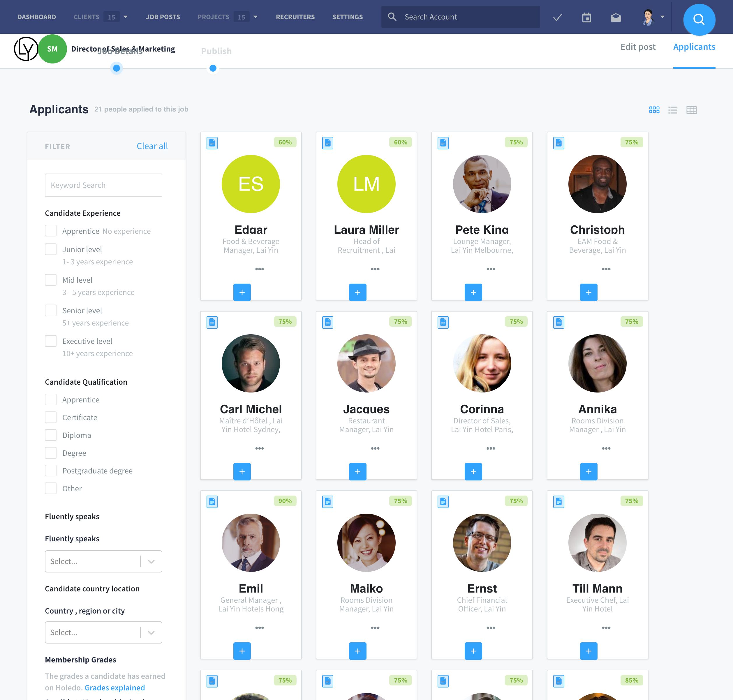The width and height of the screenshot is (733, 700).
Task: Add Edgar with the plus button
Action: (x=242, y=292)
